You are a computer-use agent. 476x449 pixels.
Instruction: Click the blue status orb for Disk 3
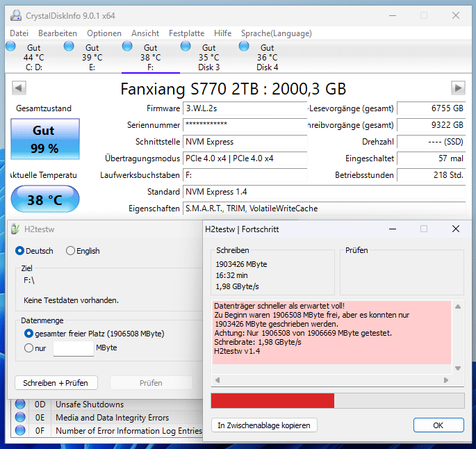click(186, 46)
